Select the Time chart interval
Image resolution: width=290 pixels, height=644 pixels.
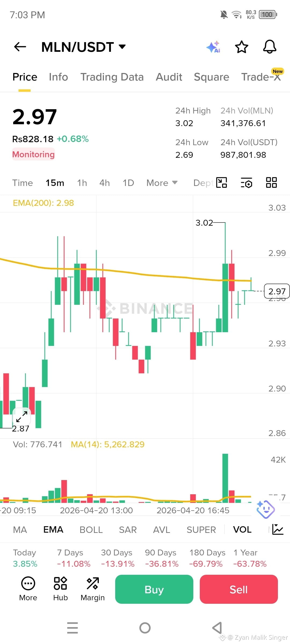(23, 183)
